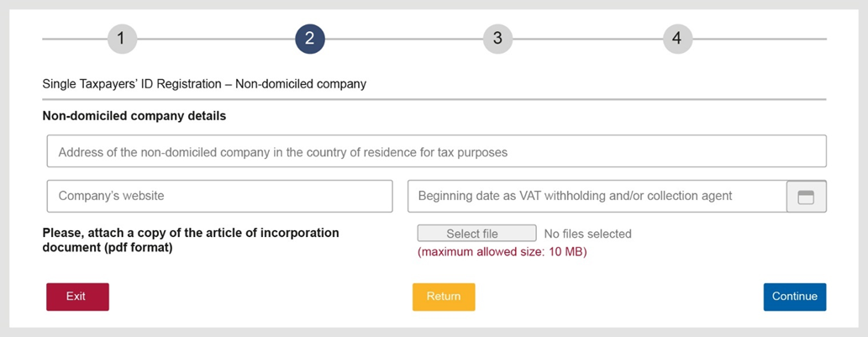Click the VAT withholding beginning date field
Screen dimensions: 868x337
click(597, 196)
